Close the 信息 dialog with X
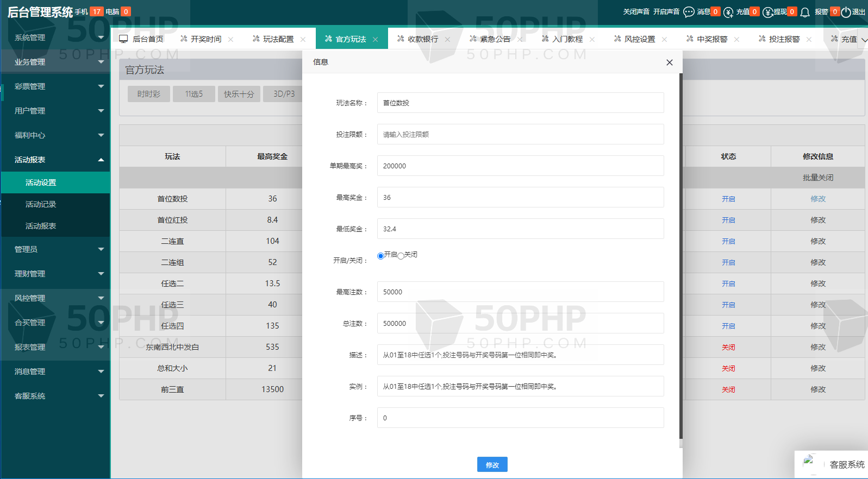This screenshot has width=868, height=479. (669, 62)
